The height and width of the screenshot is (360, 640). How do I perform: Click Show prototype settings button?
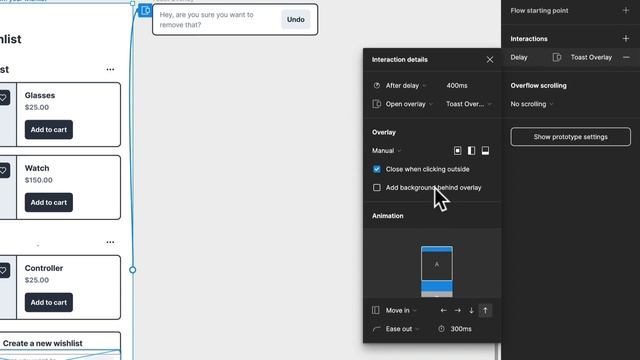point(571,137)
